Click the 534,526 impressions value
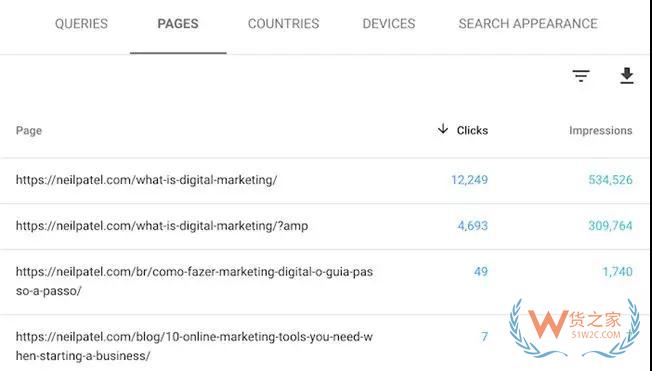The height and width of the screenshot is (371, 652). click(x=610, y=180)
